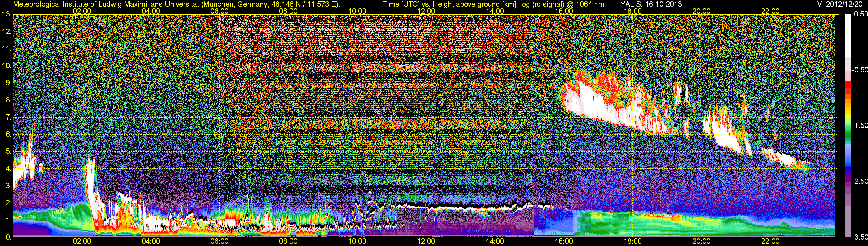Click the 02:00 label on the top time axis
This screenshot has width=868, height=246.
pos(82,11)
